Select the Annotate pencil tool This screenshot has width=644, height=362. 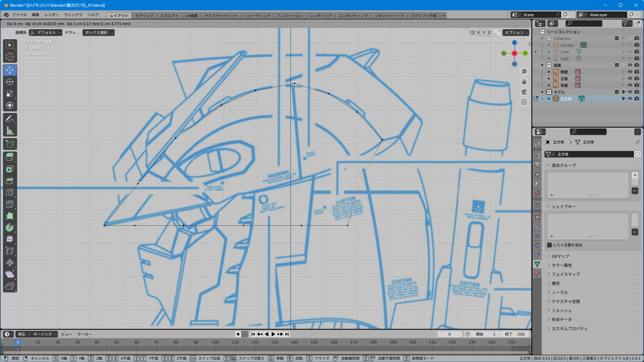click(x=10, y=119)
